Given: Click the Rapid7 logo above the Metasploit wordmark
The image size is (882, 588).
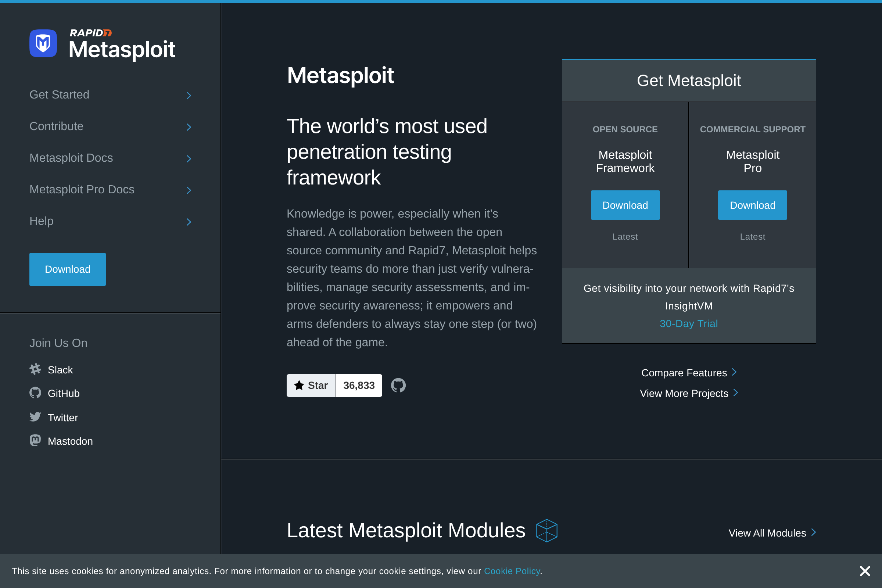Looking at the screenshot, I should click(x=90, y=33).
